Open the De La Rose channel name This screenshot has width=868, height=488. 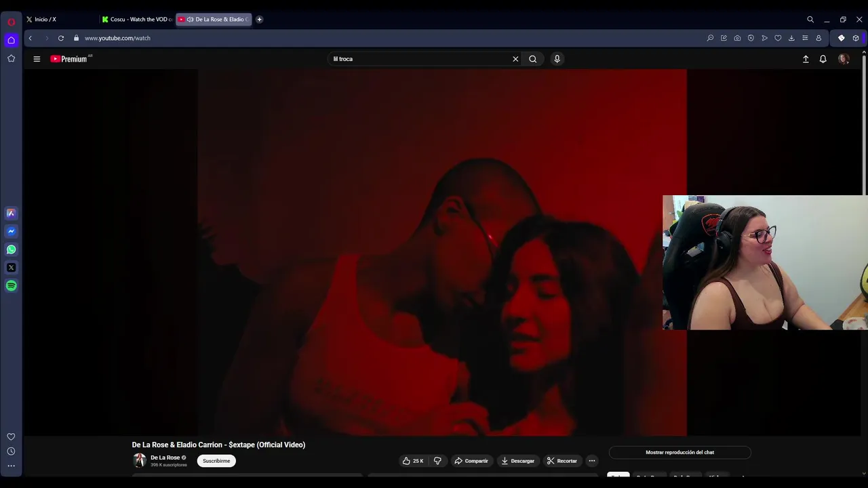[x=165, y=457]
